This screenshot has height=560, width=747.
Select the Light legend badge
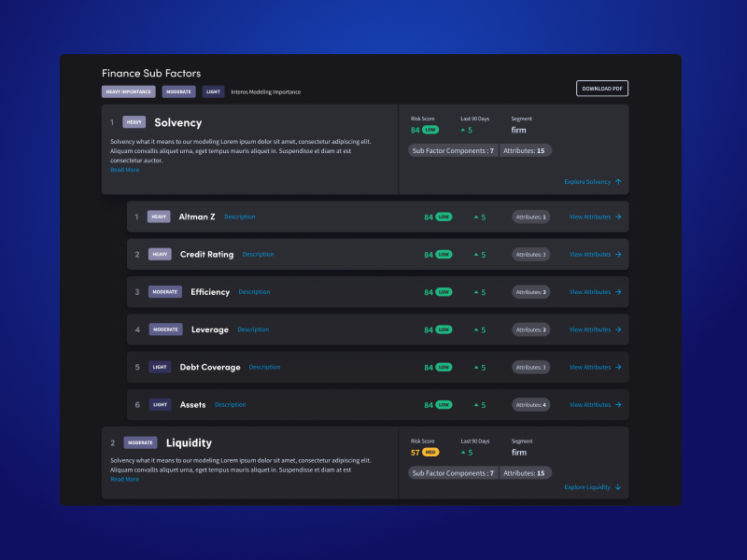coord(213,91)
